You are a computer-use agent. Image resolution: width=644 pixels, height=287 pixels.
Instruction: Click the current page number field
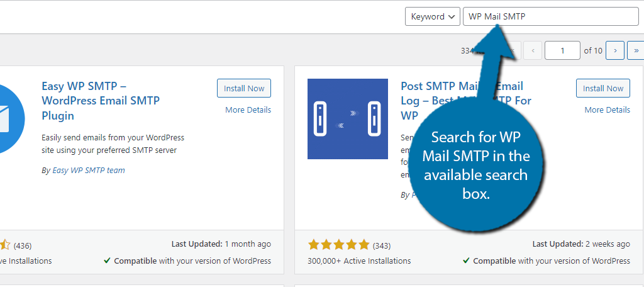562,50
